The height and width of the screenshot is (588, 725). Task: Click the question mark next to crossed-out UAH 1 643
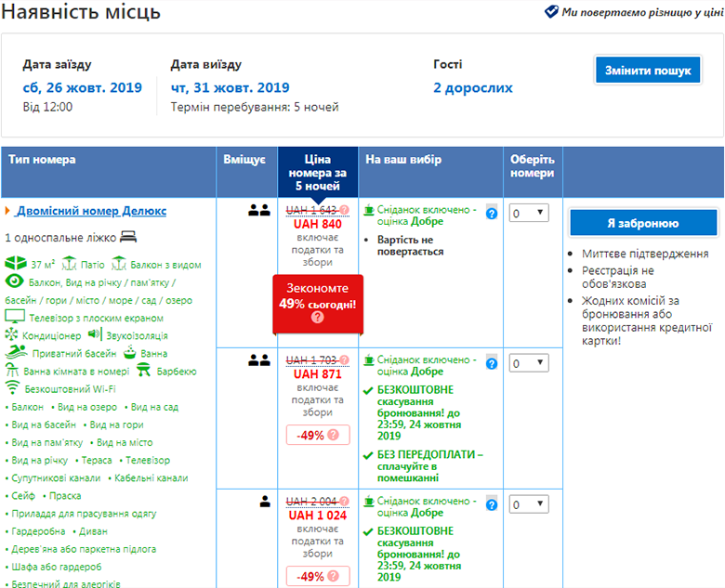click(x=345, y=210)
